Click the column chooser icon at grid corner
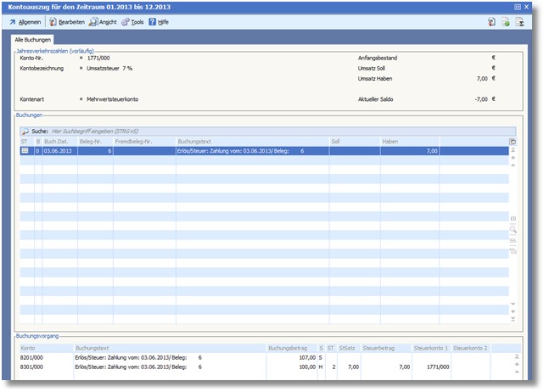This screenshot has width=544, height=392. [x=513, y=141]
